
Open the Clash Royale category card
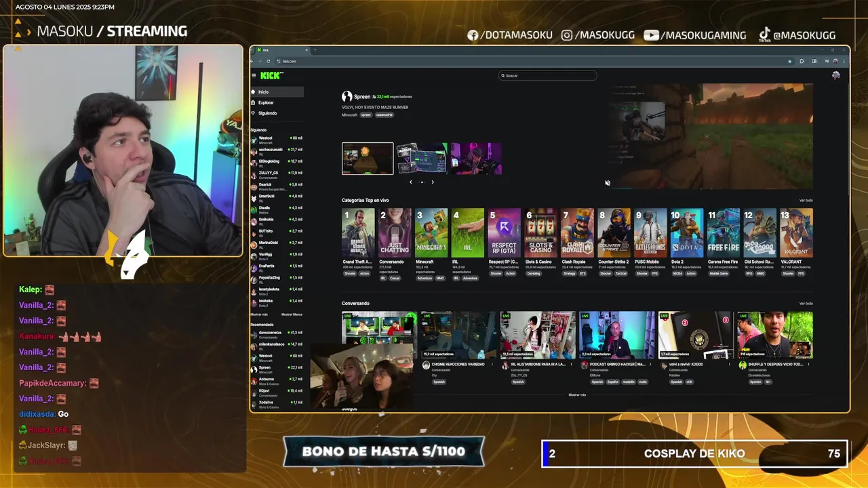coord(578,233)
